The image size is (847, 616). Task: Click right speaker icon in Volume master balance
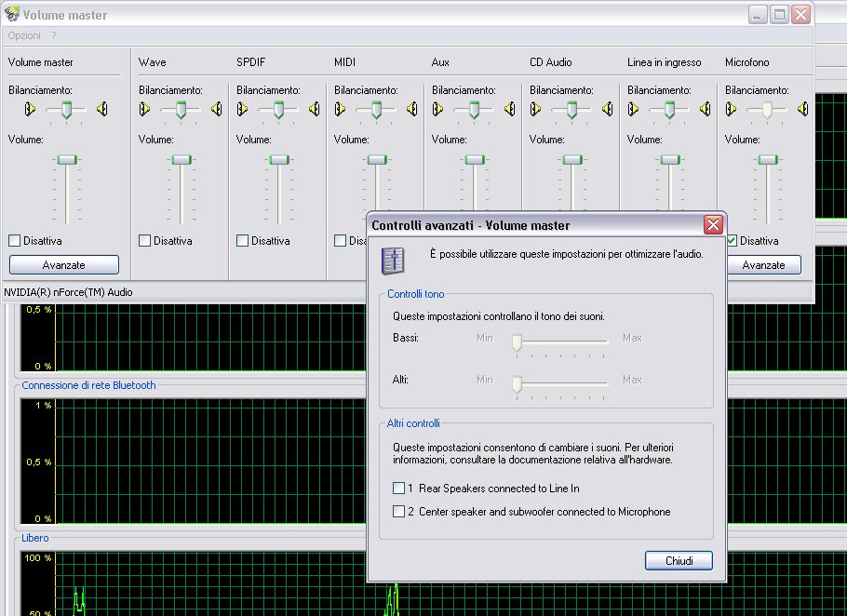(x=102, y=109)
